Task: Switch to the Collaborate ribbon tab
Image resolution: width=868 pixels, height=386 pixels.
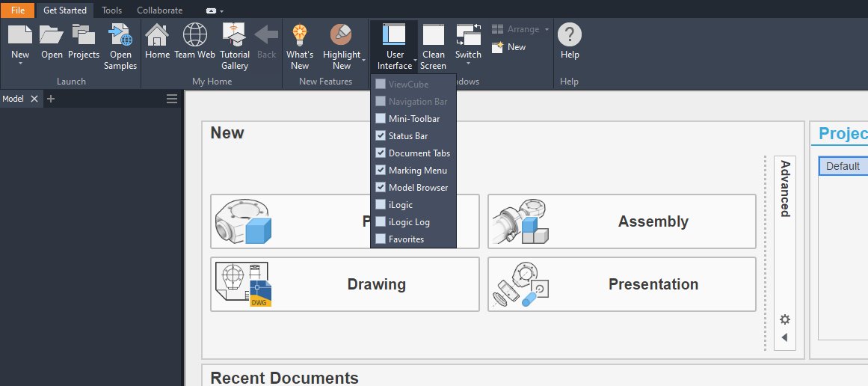Action: 159,10
